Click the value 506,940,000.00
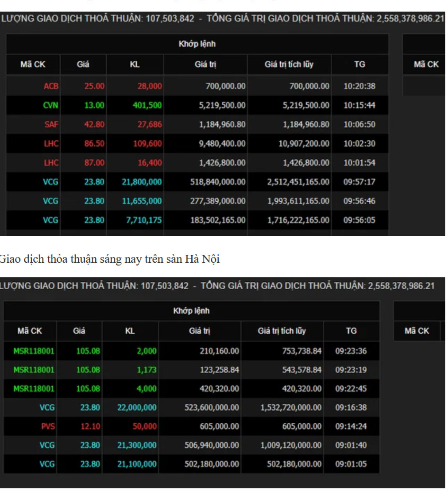The height and width of the screenshot is (491, 448). pyautogui.click(x=212, y=445)
